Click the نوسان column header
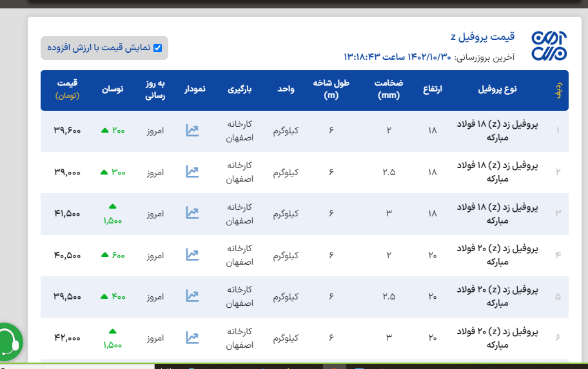The image size is (588, 369). click(113, 90)
